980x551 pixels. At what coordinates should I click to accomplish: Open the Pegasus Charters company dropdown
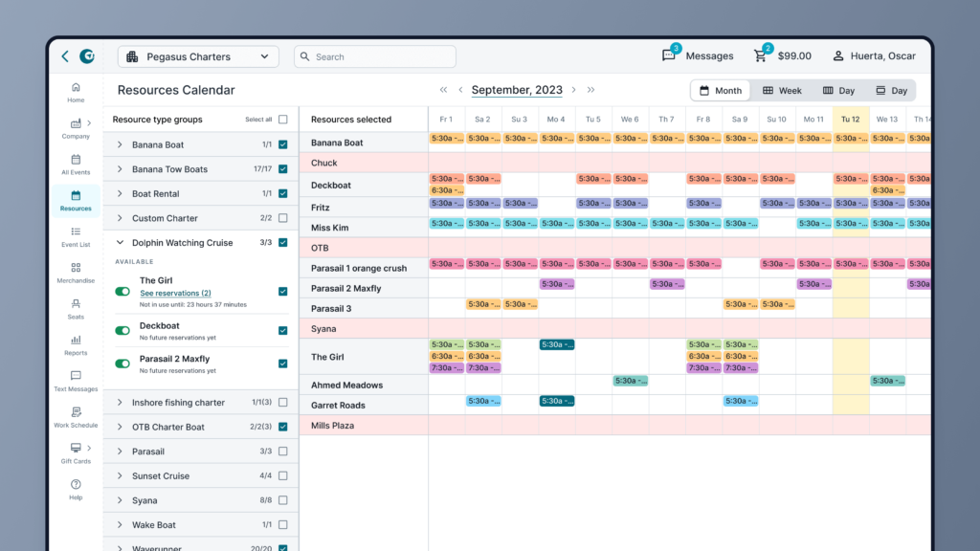coord(197,55)
